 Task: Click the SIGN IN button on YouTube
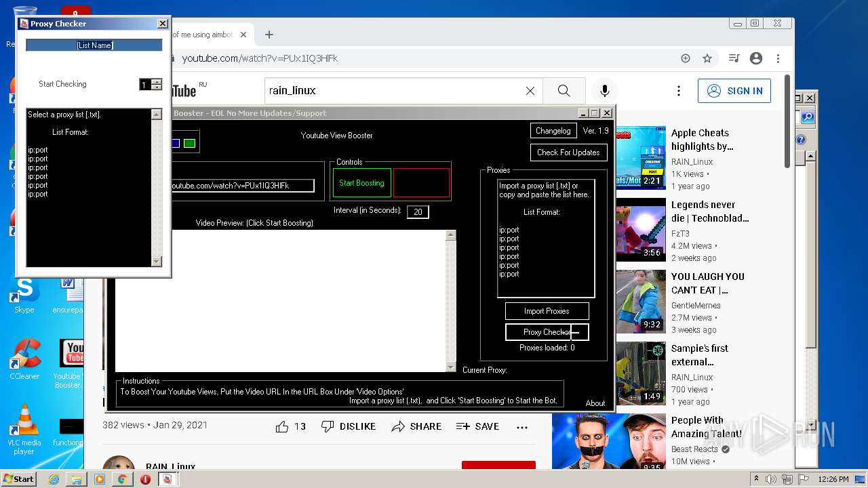coord(734,91)
